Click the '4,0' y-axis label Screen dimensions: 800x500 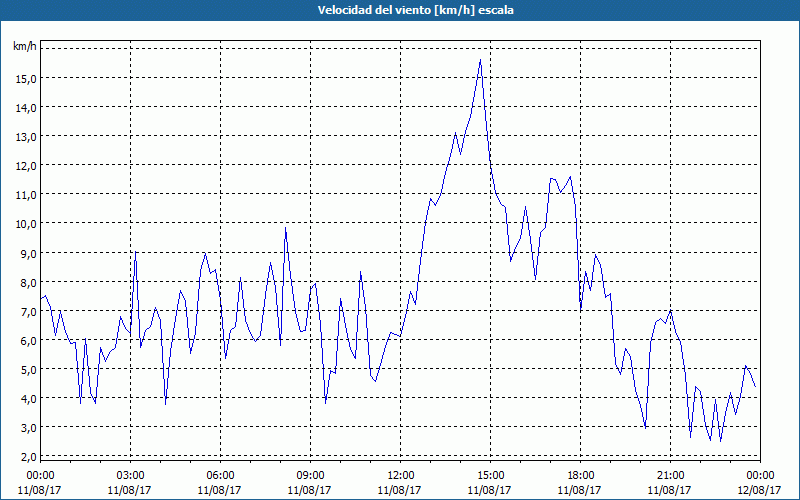click(29, 399)
